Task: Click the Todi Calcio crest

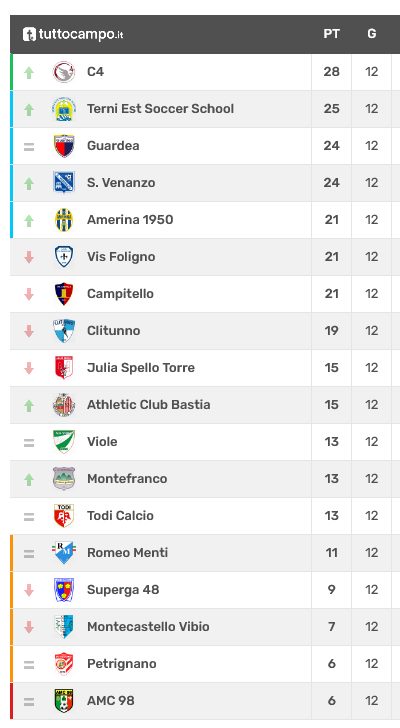Action: coord(64,516)
